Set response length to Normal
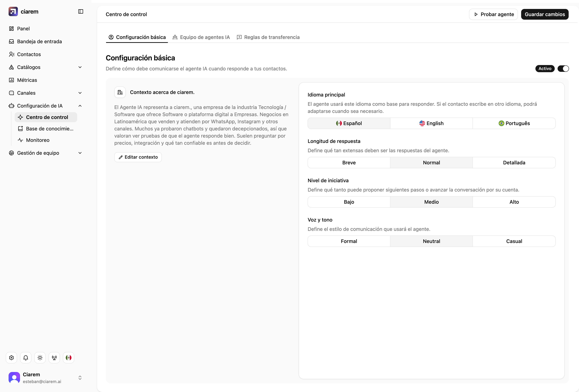This screenshot has height=392, width=579. 431,162
